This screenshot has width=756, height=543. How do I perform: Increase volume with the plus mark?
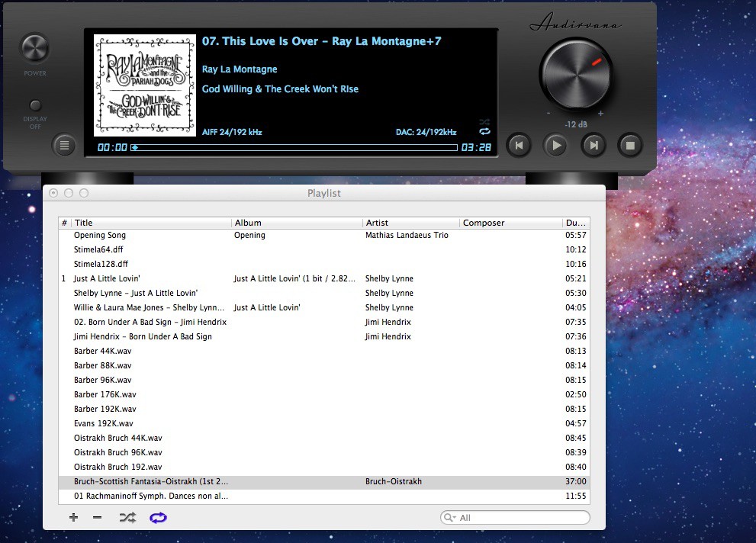click(x=600, y=114)
